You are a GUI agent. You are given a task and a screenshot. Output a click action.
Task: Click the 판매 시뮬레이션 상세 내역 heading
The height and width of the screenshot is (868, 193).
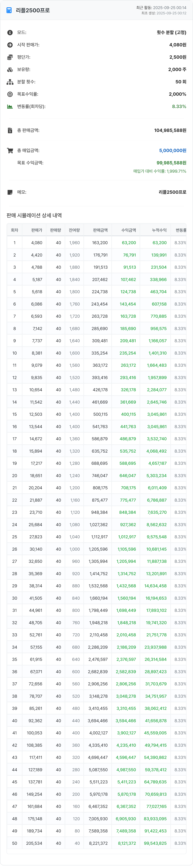[34, 215]
